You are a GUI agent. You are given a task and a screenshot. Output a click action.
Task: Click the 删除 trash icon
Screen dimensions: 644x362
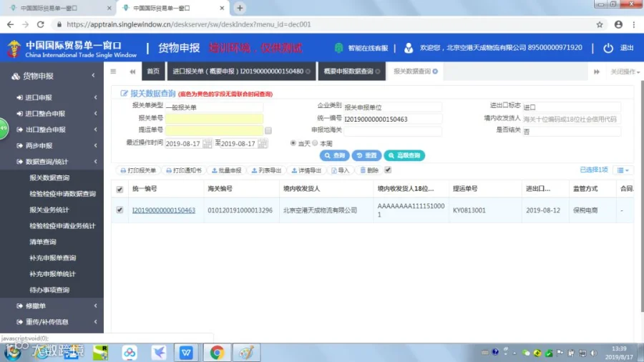369,170
